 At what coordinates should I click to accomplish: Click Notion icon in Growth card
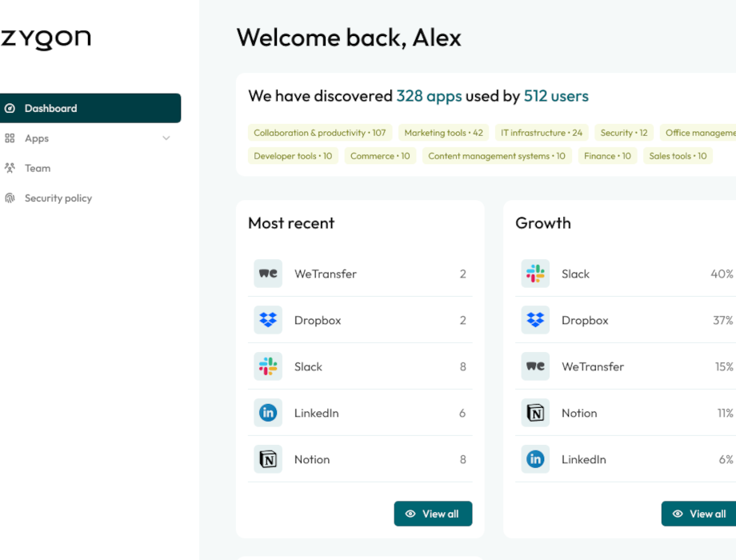[535, 413]
